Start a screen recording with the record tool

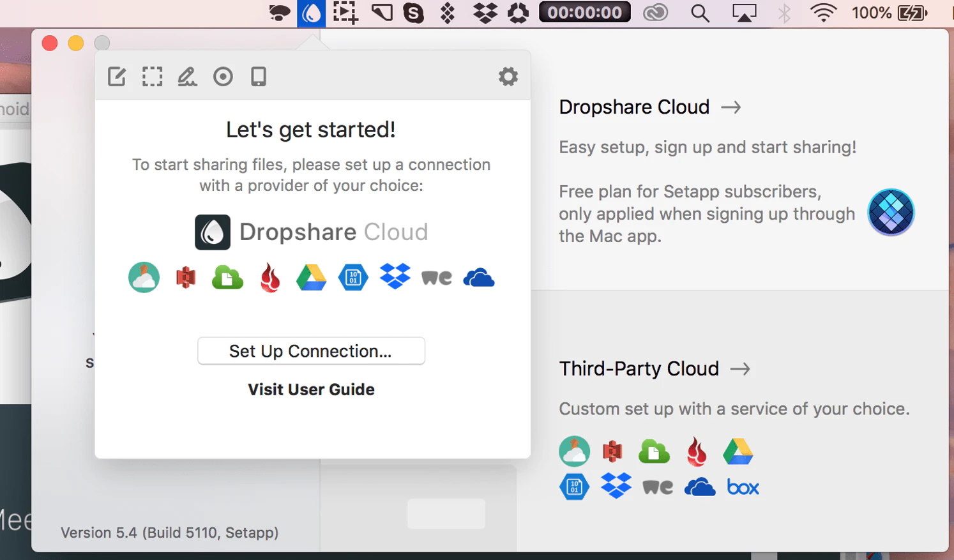[223, 77]
